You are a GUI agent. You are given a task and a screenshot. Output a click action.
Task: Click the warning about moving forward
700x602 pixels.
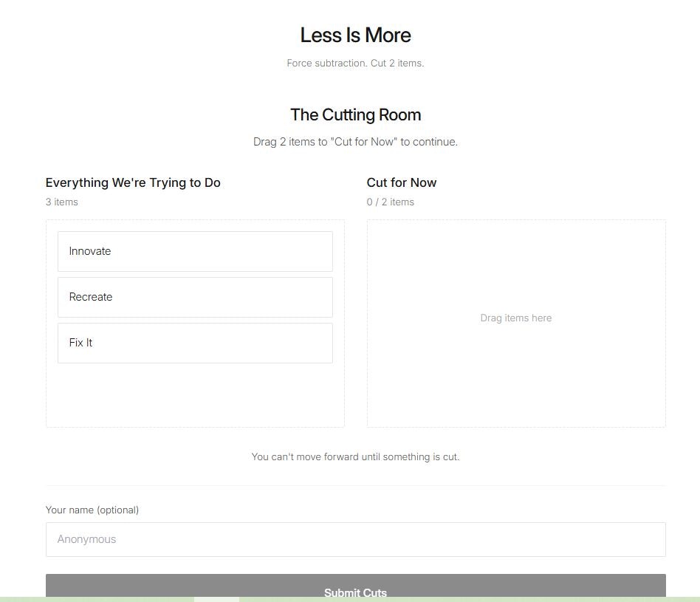(355, 456)
